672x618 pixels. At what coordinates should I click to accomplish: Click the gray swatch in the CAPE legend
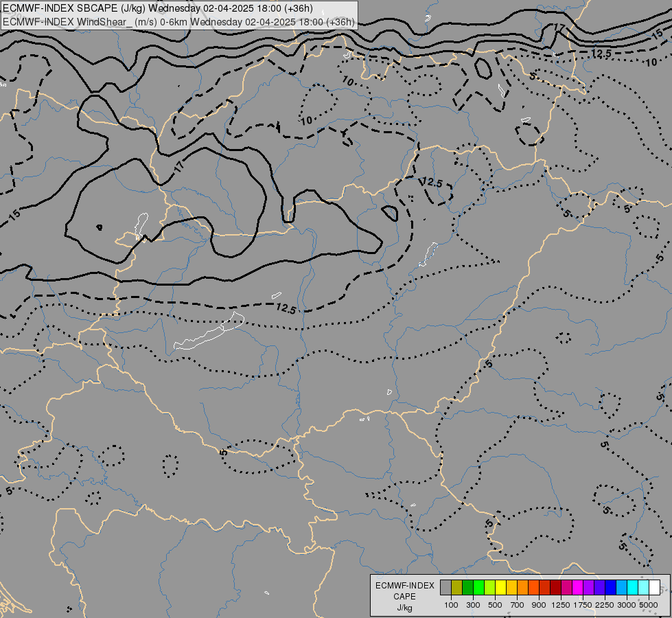(445, 588)
